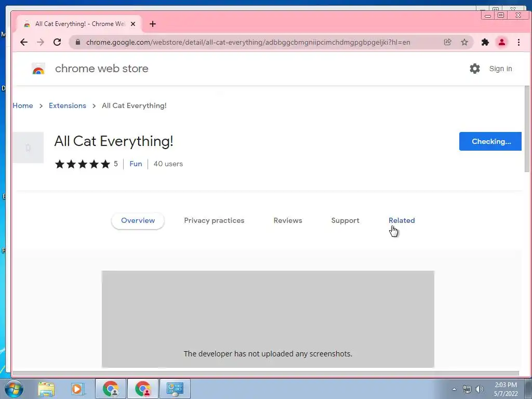Reload the page with the refresh icon

[57, 42]
